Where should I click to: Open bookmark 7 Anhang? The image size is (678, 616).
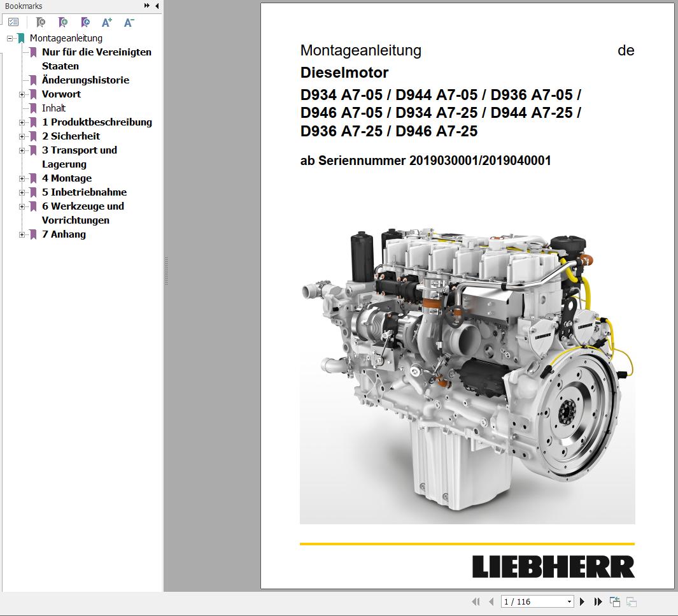point(64,234)
